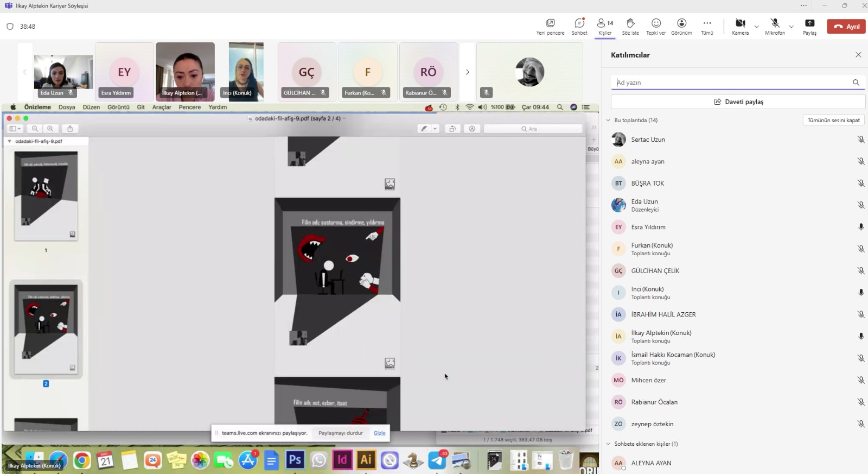Select page 1 thumbnail in Preview sidebar
The image size is (868, 474).
tap(46, 196)
